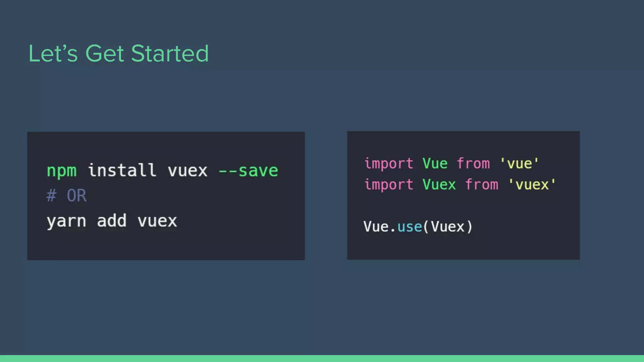Click the word "yarn" in the terminal block
Image resolution: width=644 pixels, height=362 pixels.
pyautogui.click(x=66, y=221)
